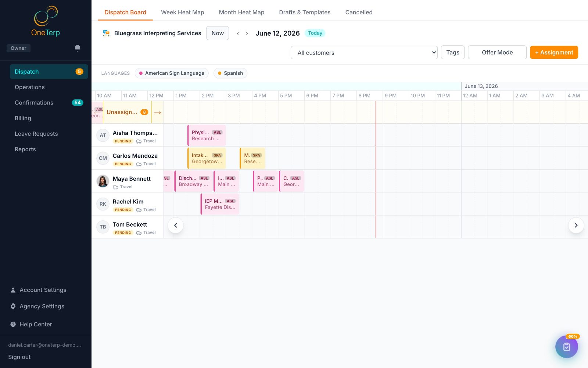Screen dimensions: 588x368
Task: Open the All customers dropdown
Action: [x=364, y=53]
